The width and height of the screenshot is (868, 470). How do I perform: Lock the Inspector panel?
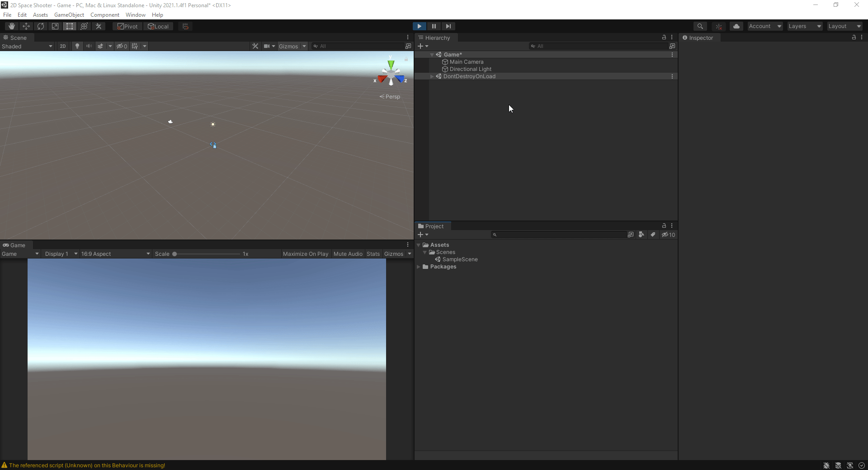854,38
